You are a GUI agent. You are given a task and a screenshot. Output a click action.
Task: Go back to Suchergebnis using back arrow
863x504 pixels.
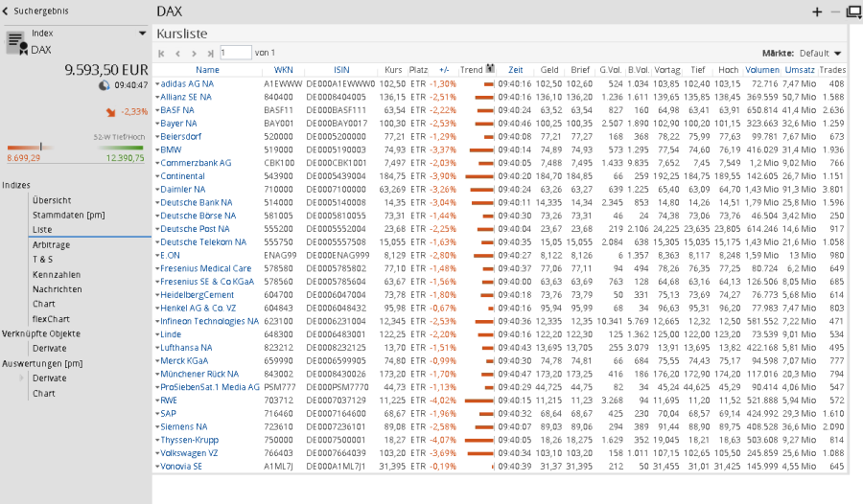point(6,11)
